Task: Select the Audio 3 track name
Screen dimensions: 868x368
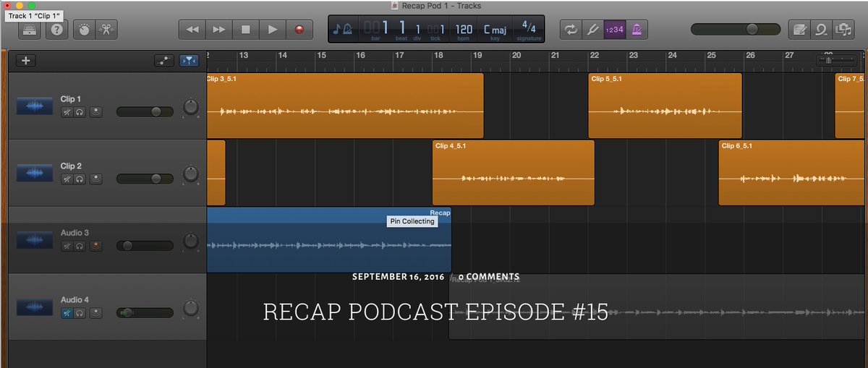Action: tap(75, 233)
